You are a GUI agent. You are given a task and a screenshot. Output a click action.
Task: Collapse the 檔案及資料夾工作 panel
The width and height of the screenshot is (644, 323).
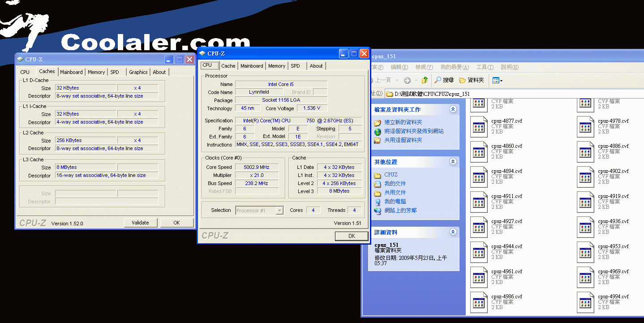click(x=453, y=109)
